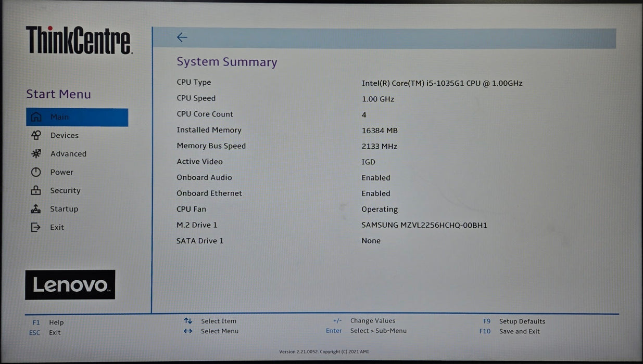This screenshot has width=643, height=364.
Task: Click the +/- Change Values hint
Action: pyautogui.click(x=364, y=321)
